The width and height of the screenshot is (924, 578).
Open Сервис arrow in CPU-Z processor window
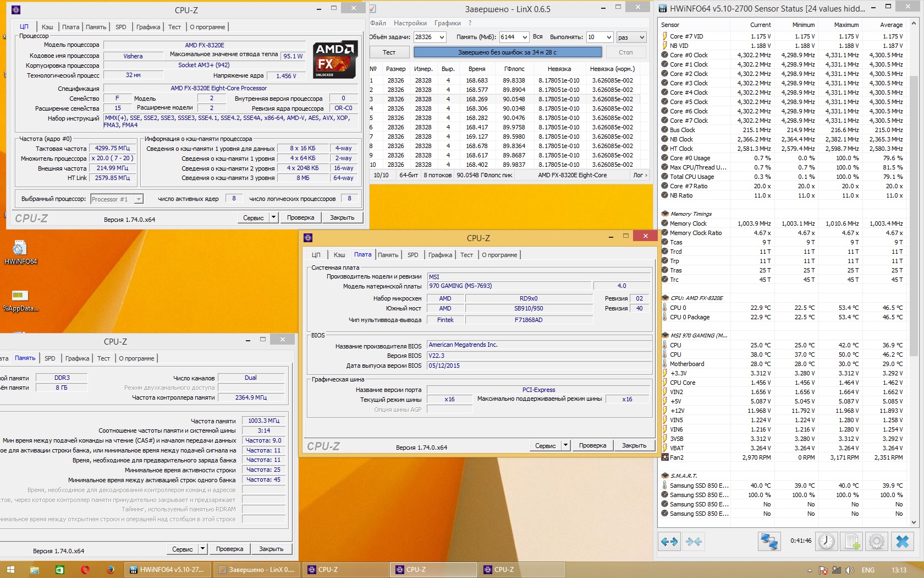tap(273, 217)
